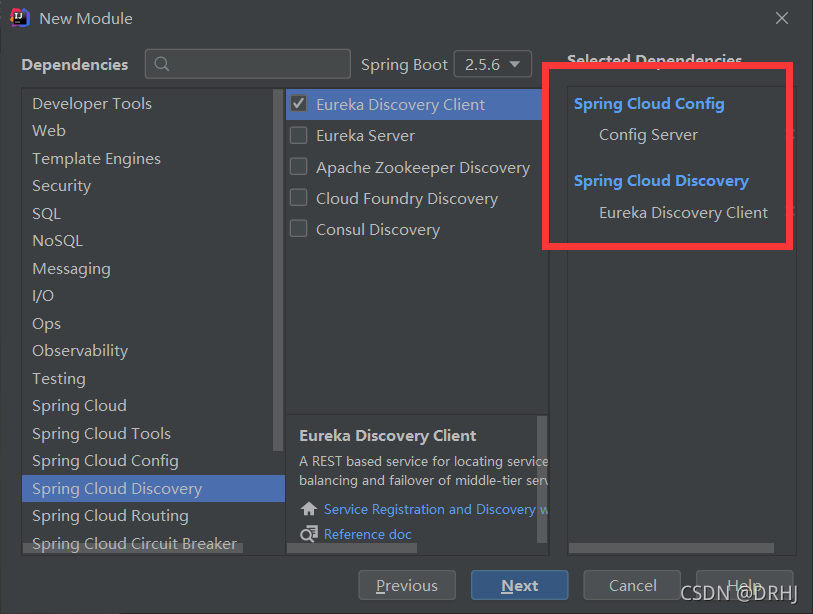The image size is (813, 614).
Task: Enable Consul Discovery checkbox
Action: point(299,229)
